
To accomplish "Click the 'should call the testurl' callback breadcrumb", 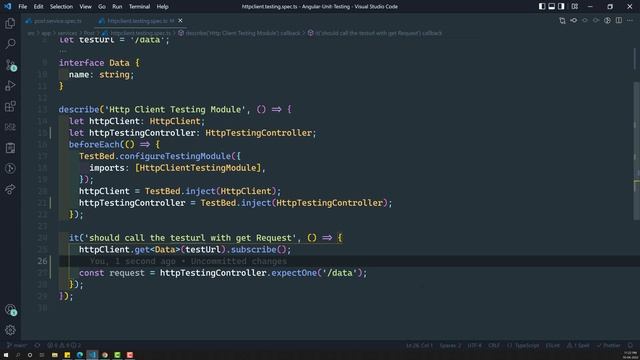I will 375,33.
